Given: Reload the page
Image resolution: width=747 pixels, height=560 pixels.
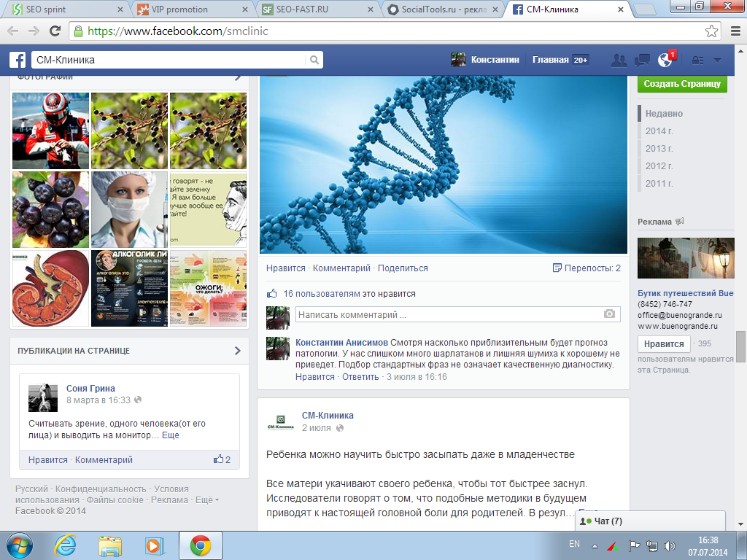Looking at the screenshot, I should 55,31.
